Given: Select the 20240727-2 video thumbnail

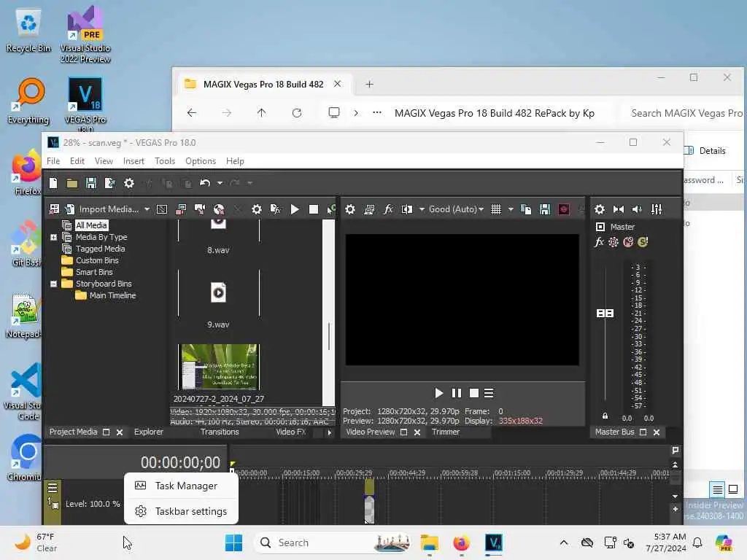Looking at the screenshot, I should point(219,367).
